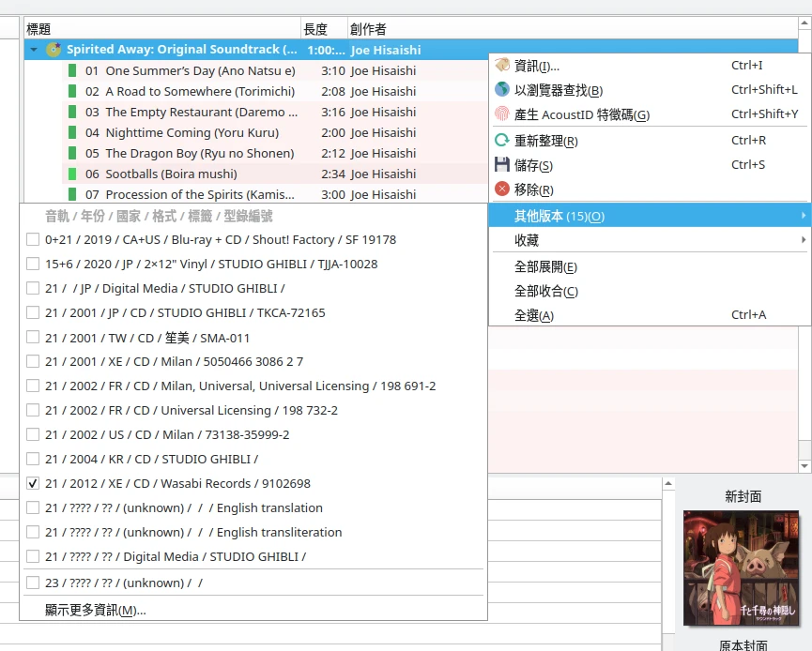Image resolution: width=812 pixels, height=651 pixels.
Task: Click the album disc icon beside Spirited Away
Action: 54,50
